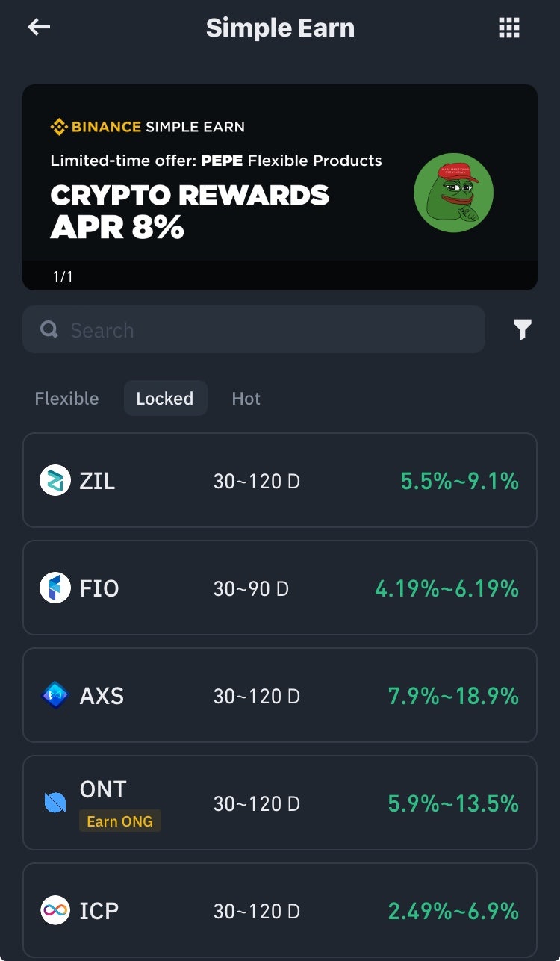Open AXS 30~120 D duration

click(257, 697)
